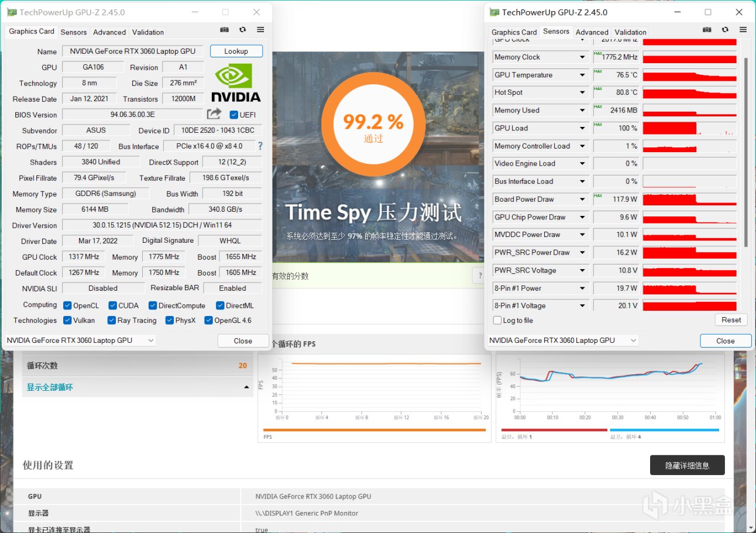Click the Lookup button
Viewport: 756px width, 533px height.
pyautogui.click(x=236, y=51)
